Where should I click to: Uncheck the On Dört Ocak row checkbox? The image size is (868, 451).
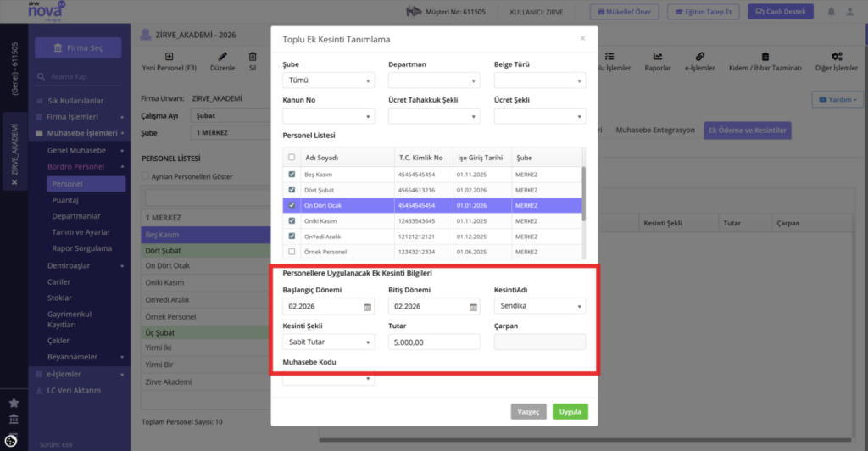click(292, 205)
